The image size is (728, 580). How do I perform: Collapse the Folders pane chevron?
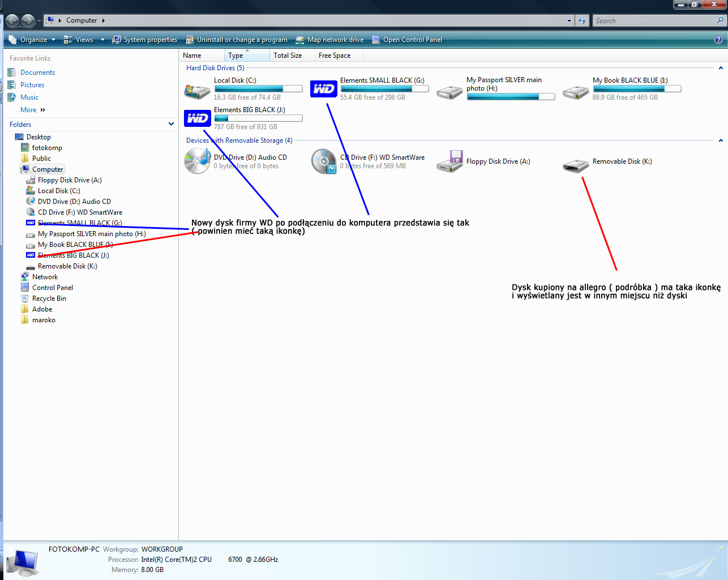pos(171,124)
